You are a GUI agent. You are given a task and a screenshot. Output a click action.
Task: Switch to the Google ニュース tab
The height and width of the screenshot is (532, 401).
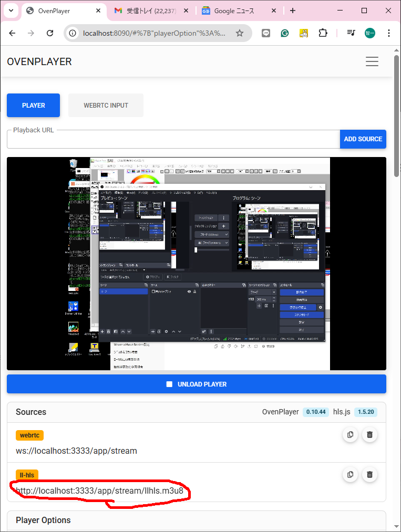tap(239, 11)
